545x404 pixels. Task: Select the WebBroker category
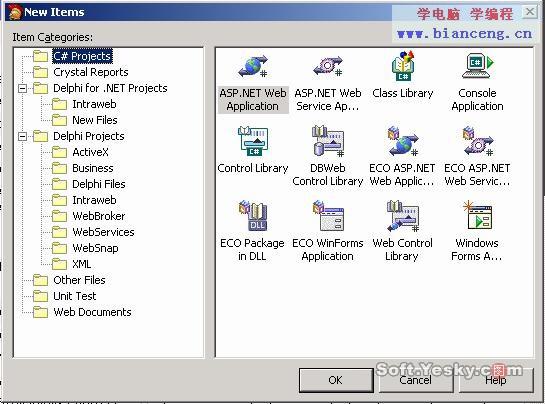[x=99, y=216]
